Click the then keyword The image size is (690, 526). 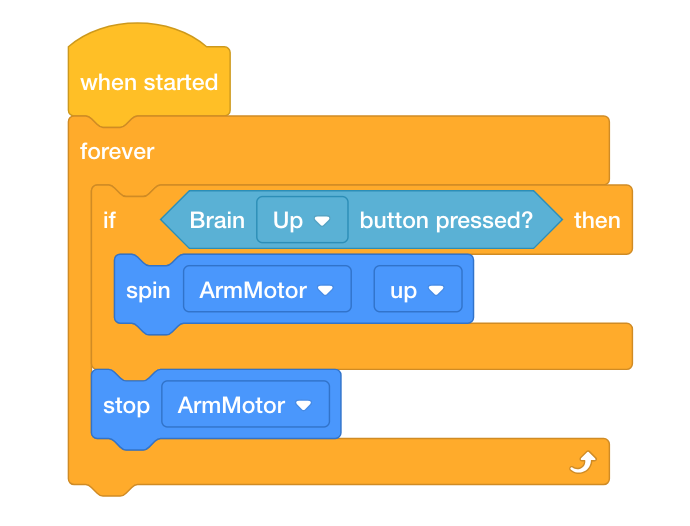(x=597, y=220)
